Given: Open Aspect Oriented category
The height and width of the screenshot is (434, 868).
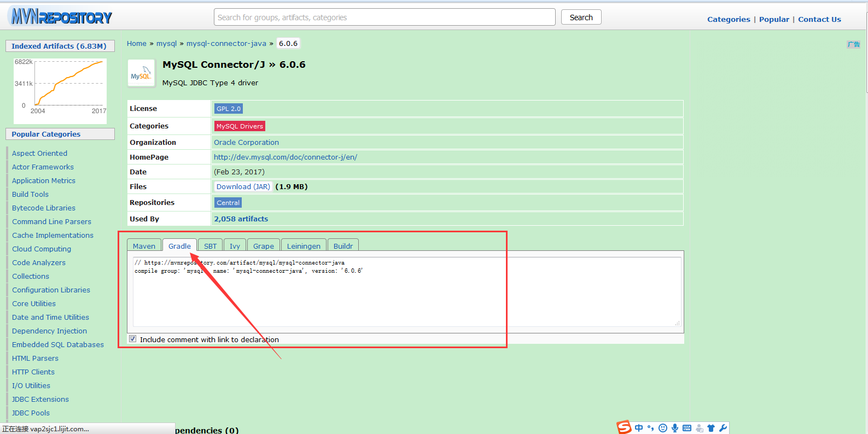Looking at the screenshot, I should tap(39, 153).
